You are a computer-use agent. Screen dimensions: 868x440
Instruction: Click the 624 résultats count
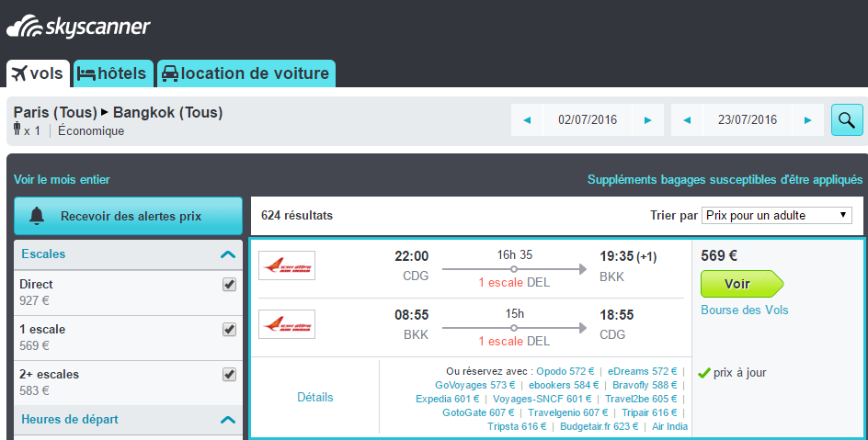click(297, 216)
